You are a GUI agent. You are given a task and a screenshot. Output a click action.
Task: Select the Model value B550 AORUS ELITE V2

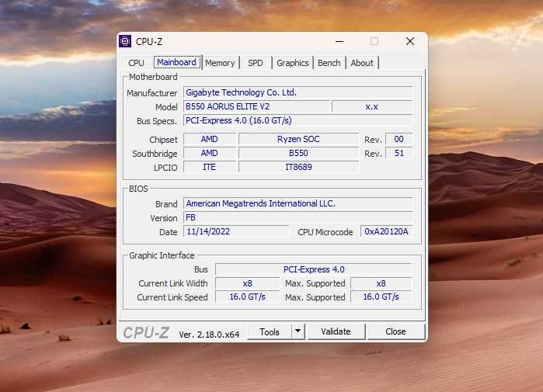point(256,106)
